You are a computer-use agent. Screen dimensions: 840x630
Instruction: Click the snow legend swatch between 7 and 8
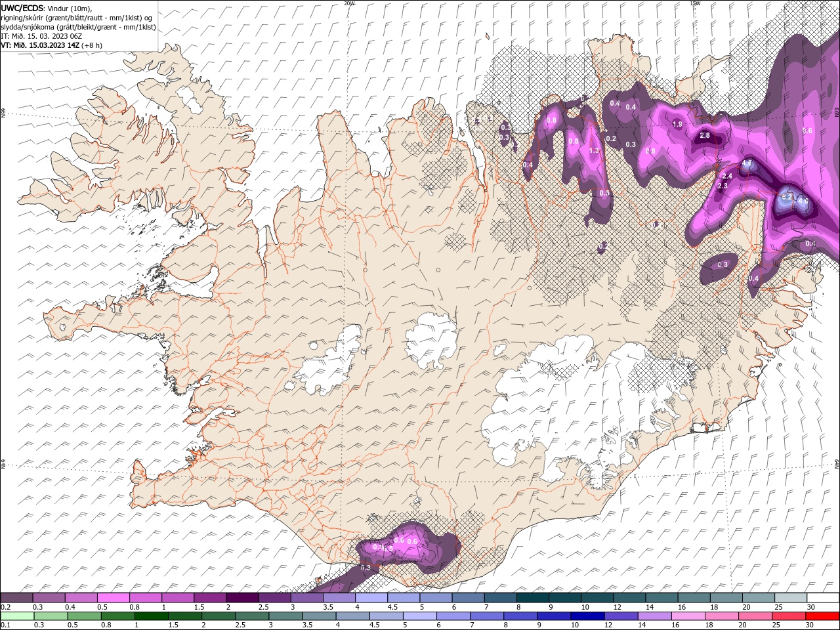500,598
